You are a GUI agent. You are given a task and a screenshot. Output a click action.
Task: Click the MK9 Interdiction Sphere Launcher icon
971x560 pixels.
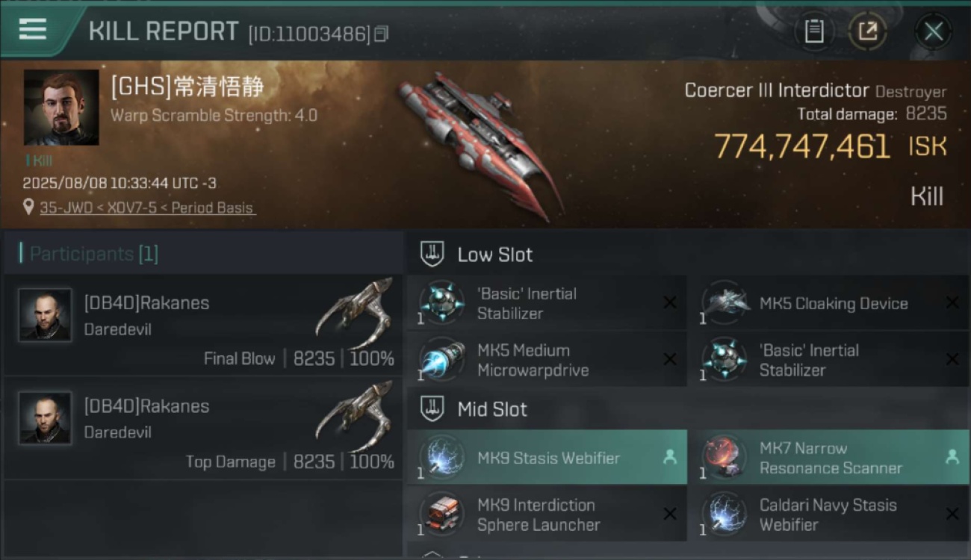pyautogui.click(x=441, y=513)
